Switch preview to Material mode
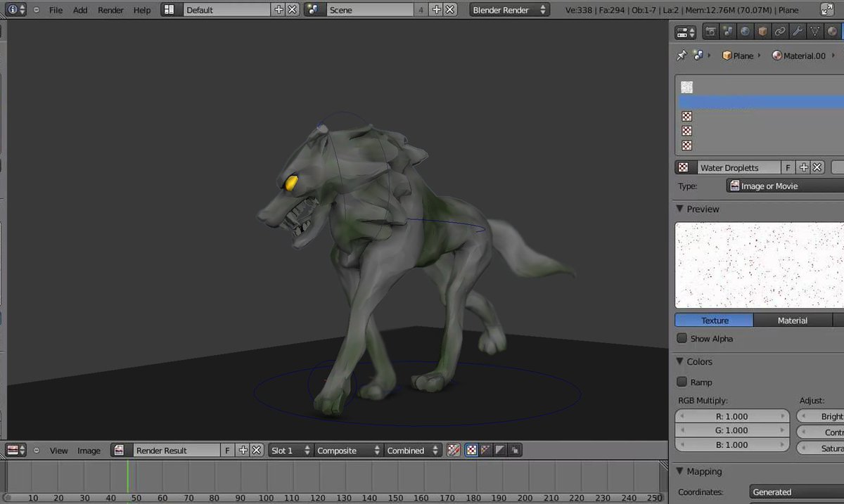 coord(792,320)
